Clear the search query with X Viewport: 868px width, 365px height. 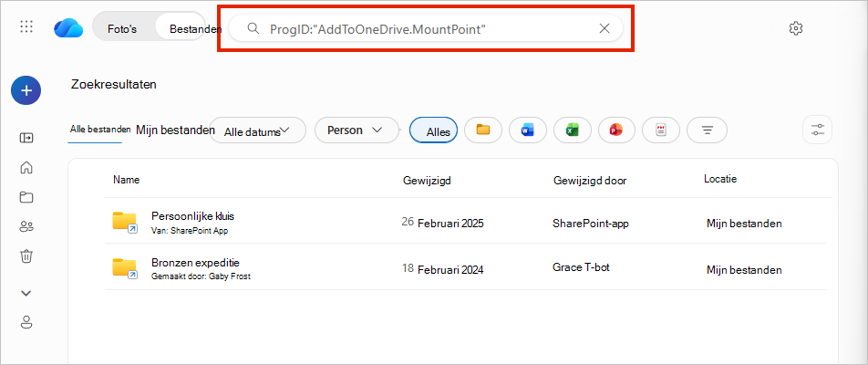point(604,28)
